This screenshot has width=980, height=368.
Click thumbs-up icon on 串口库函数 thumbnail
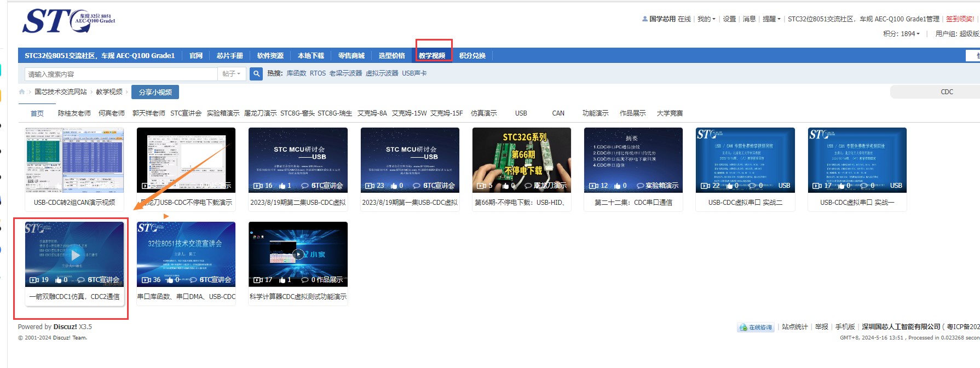pos(170,280)
